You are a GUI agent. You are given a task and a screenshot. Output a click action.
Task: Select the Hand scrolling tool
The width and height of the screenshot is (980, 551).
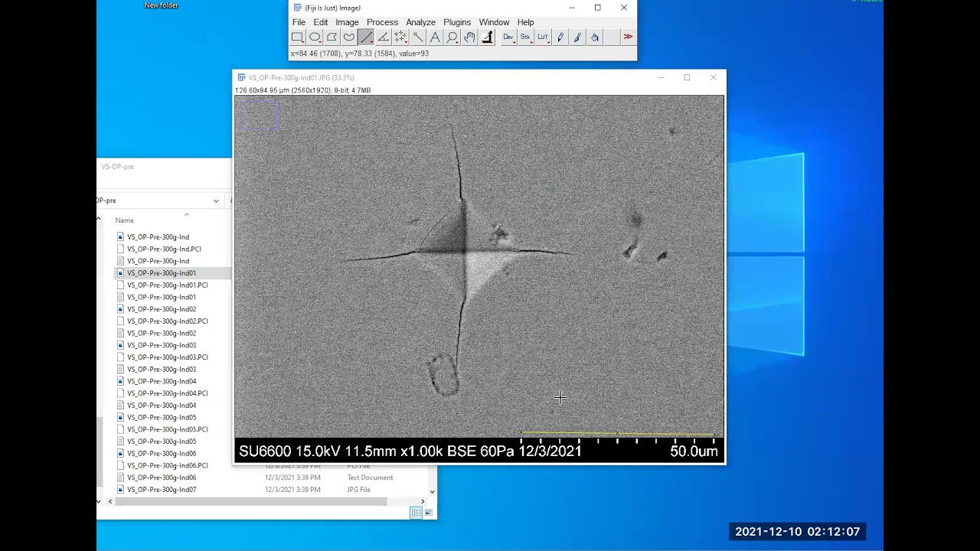469,37
